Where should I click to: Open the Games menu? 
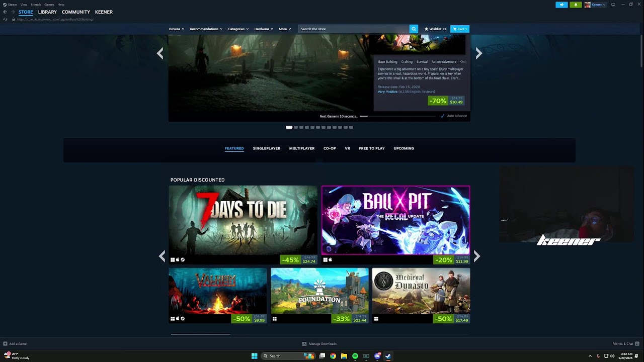coord(49,5)
